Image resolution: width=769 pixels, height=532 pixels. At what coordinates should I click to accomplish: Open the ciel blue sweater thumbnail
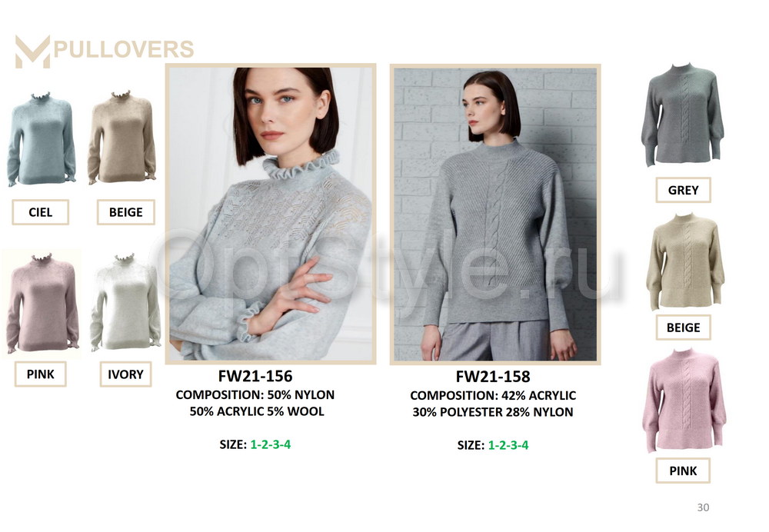tap(42, 138)
